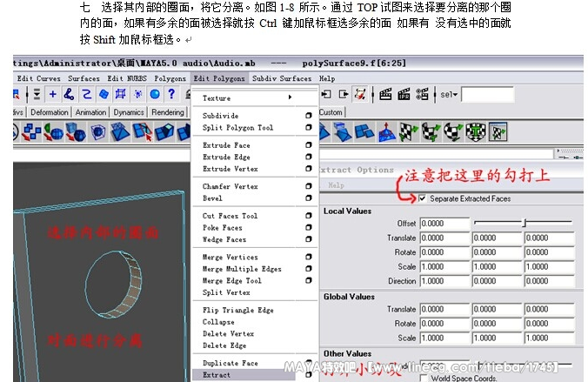The image size is (588, 382).
Task: Open the Edit Polygons menu
Action: click(219, 78)
